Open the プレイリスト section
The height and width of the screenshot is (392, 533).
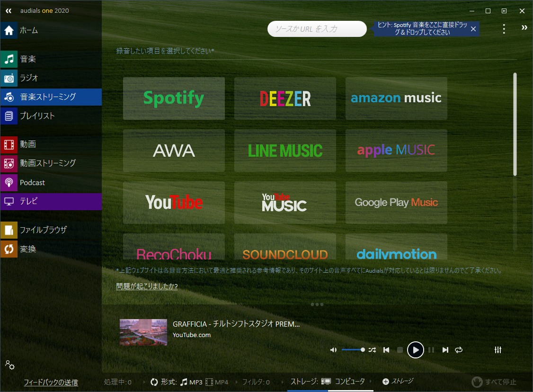coord(51,116)
